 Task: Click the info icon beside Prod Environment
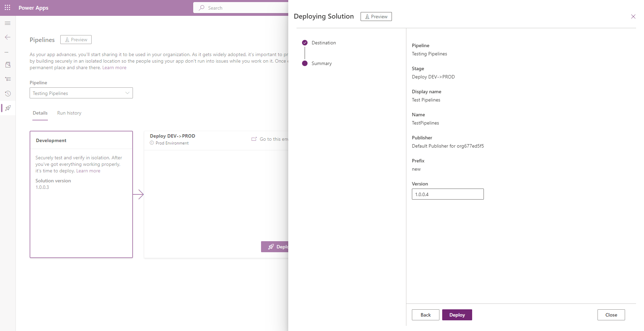click(x=152, y=143)
